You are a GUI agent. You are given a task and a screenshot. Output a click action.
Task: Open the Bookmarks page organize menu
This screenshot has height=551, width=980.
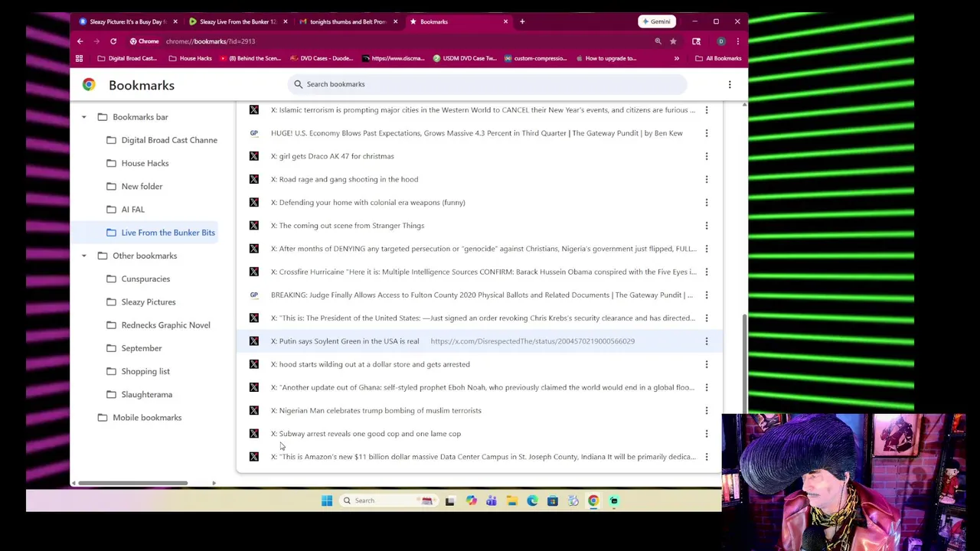click(730, 84)
